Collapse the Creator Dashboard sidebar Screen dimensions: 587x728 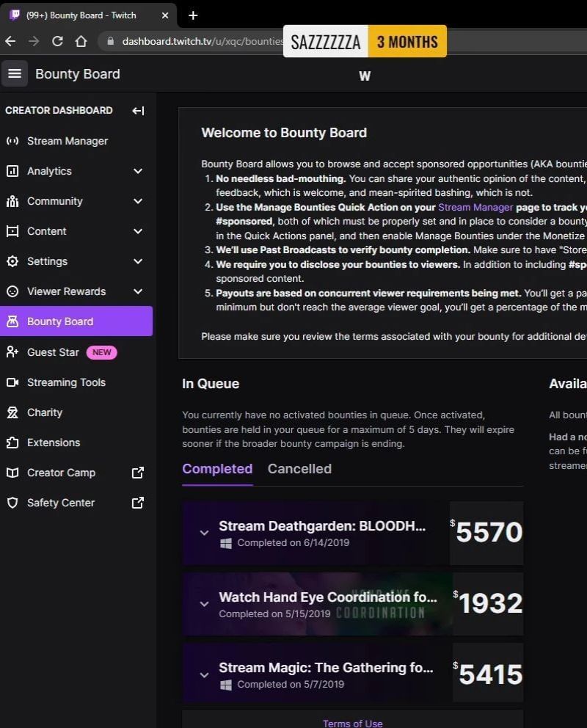pos(138,110)
